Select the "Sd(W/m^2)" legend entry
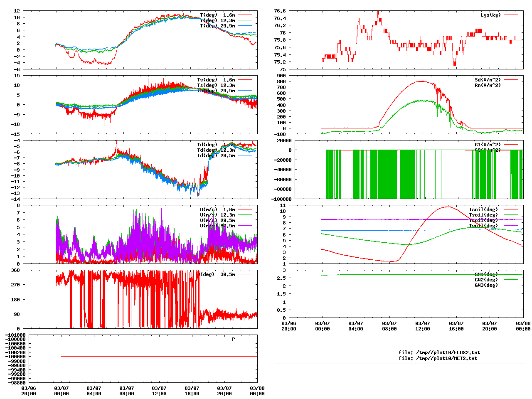The width and height of the screenshot is (532, 399). [488, 80]
